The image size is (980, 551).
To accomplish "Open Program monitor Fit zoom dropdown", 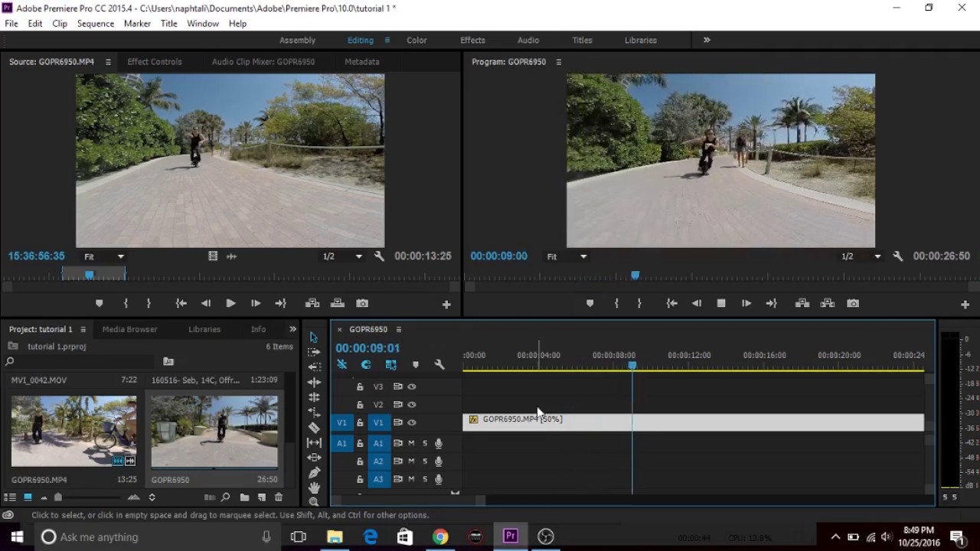I will [x=567, y=256].
